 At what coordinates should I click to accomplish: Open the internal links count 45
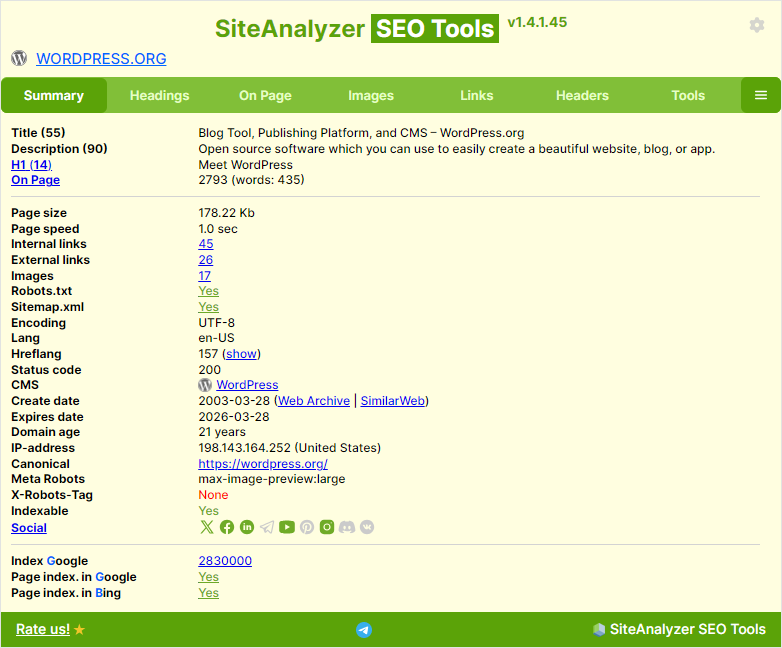pyautogui.click(x=205, y=244)
